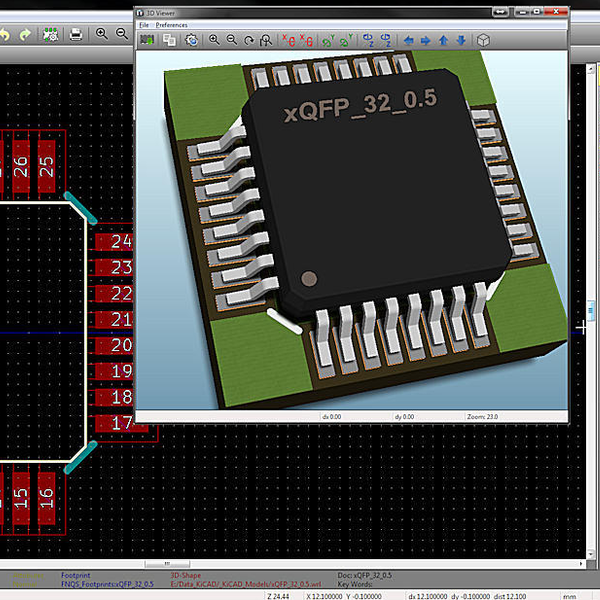Click the copy 3D image icon
This screenshot has width=600, height=600.
click(169, 40)
